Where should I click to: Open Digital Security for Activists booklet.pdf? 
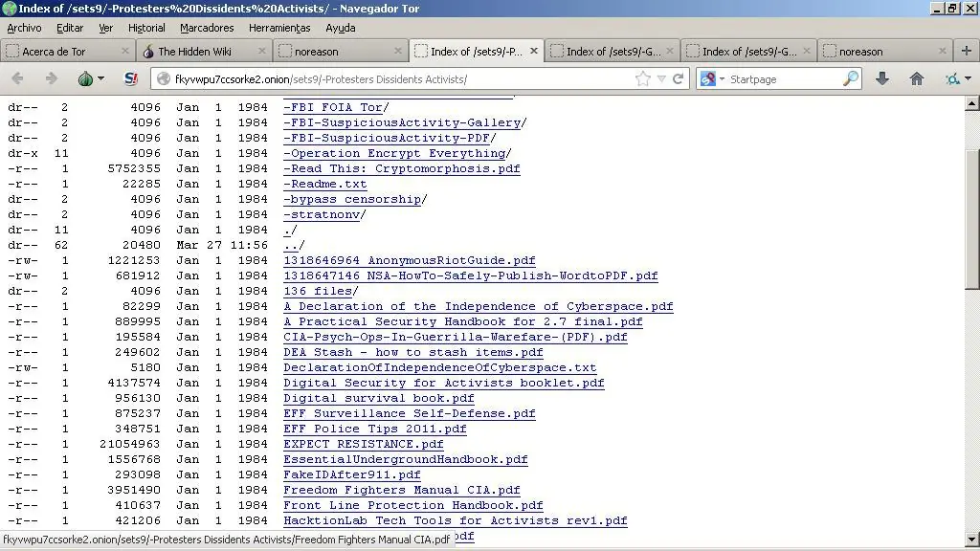coord(444,383)
